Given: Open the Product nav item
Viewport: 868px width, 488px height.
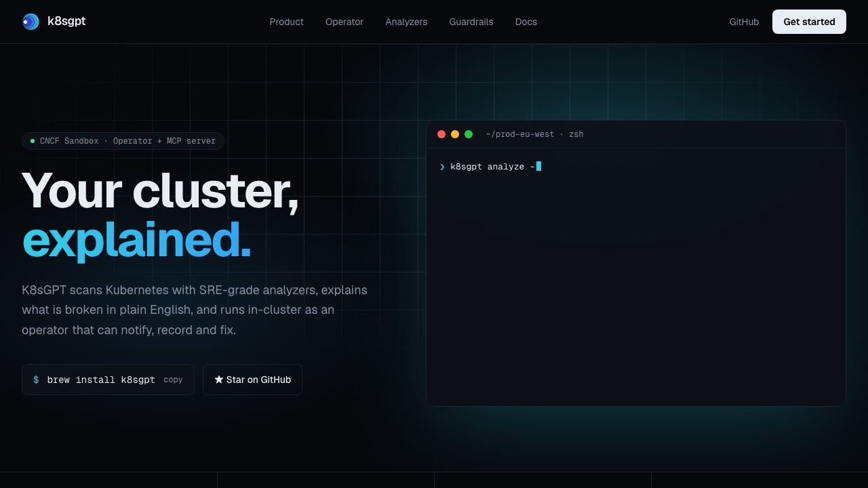Looking at the screenshot, I should click(x=286, y=22).
